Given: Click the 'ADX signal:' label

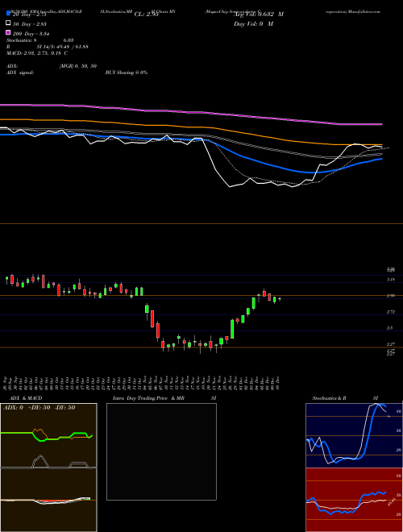Looking at the screenshot, I should (x=20, y=73).
